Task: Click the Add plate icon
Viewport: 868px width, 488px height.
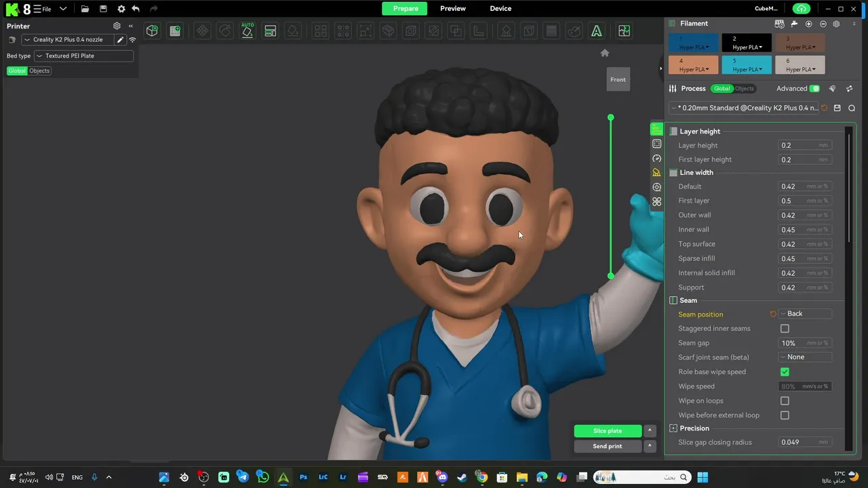Action: point(175,30)
